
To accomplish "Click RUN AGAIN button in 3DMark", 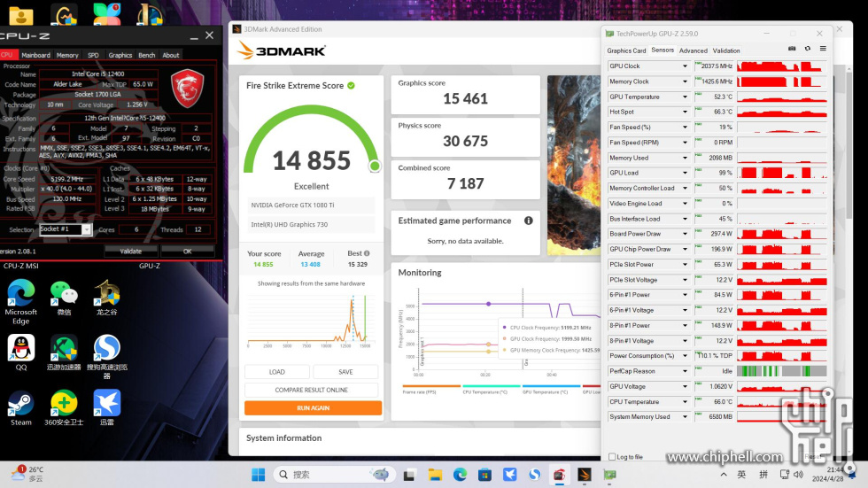I will click(314, 407).
